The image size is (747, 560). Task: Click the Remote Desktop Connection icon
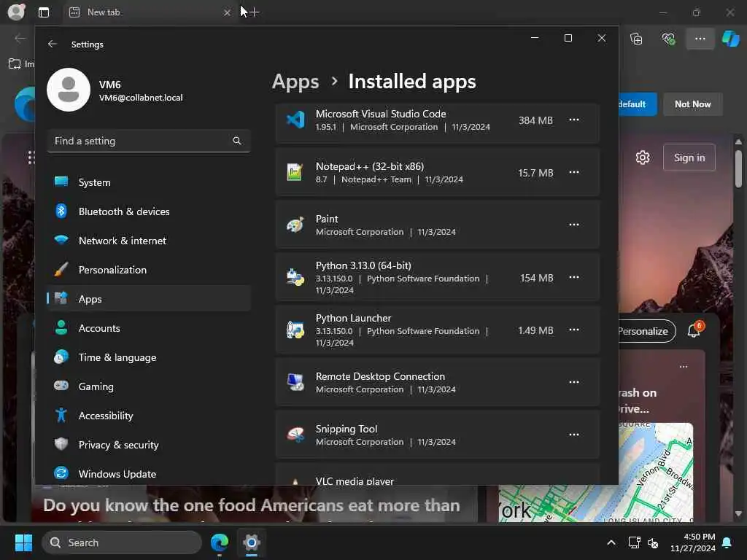(295, 382)
